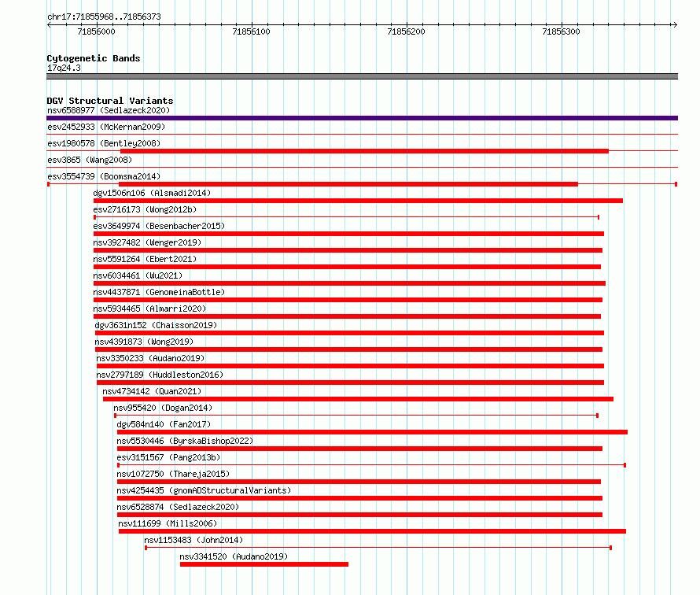
Task: Click the gray 17q24.3 cytogenetic band bar
Action: tap(362, 76)
